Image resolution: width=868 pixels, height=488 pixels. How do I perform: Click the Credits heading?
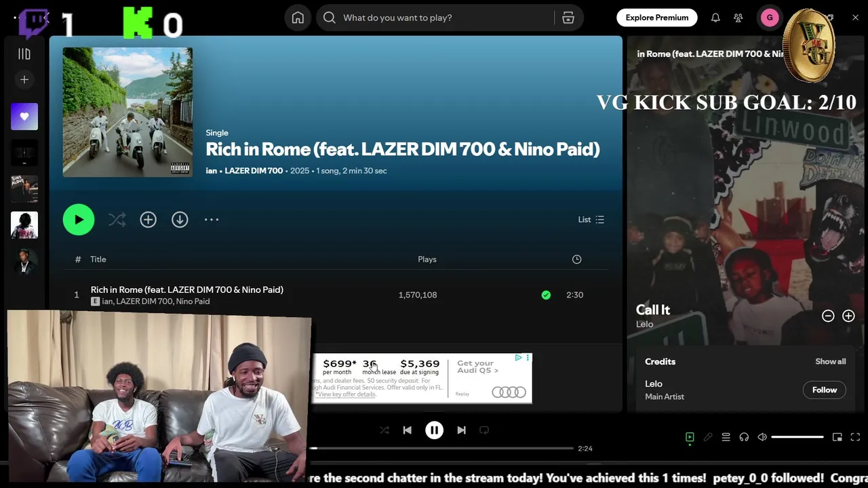(660, 361)
